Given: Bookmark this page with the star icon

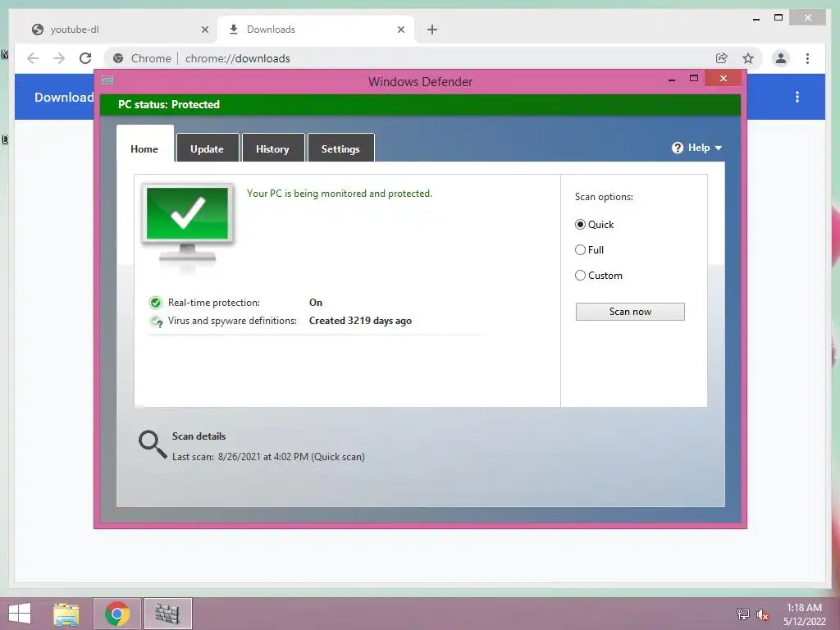Looking at the screenshot, I should [x=748, y=58].
